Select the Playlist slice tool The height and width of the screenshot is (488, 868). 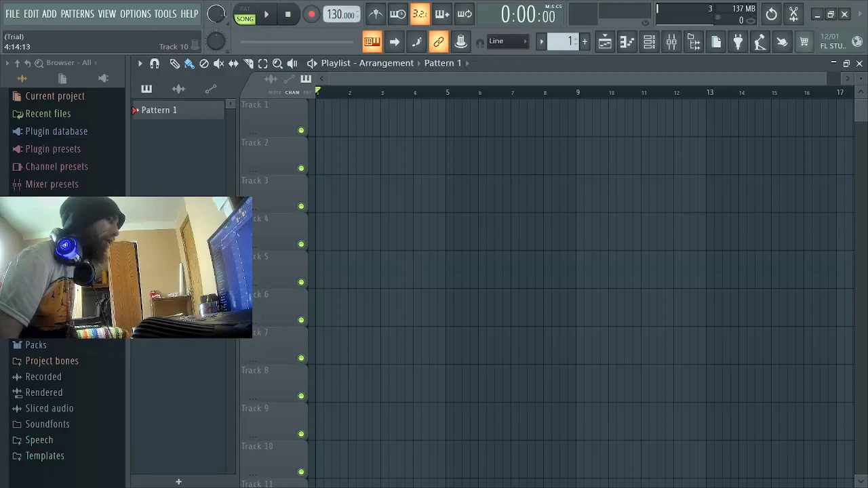(x=248, y=63)
